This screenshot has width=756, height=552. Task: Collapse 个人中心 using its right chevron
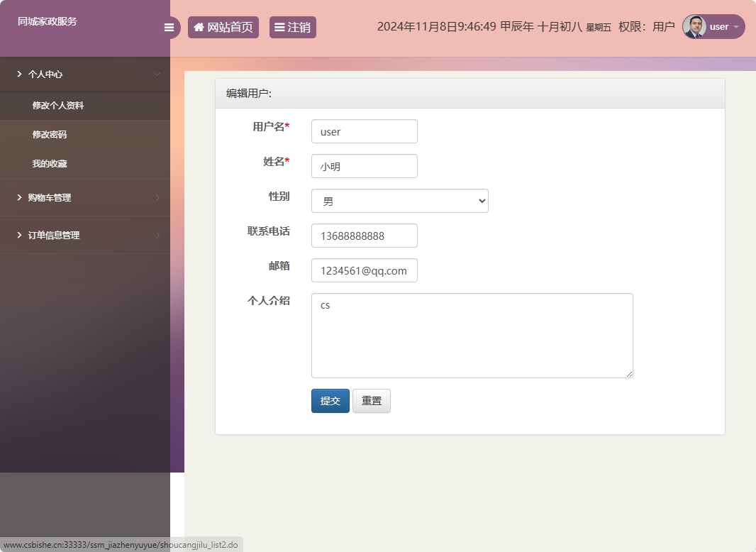coord(157,74)
